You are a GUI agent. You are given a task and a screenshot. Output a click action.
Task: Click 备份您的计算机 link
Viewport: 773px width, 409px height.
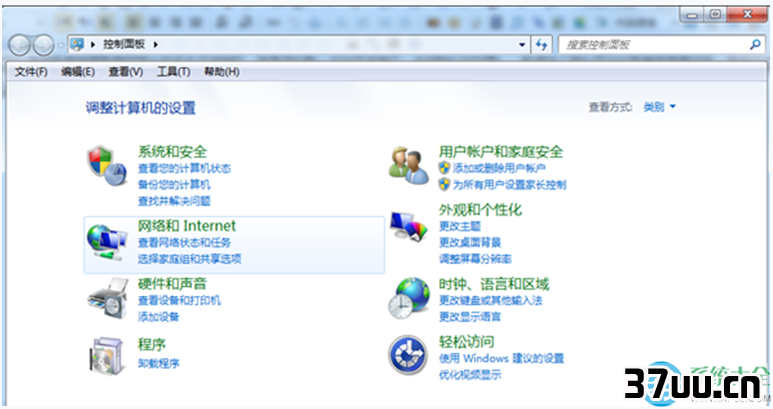tap(174, 185)
